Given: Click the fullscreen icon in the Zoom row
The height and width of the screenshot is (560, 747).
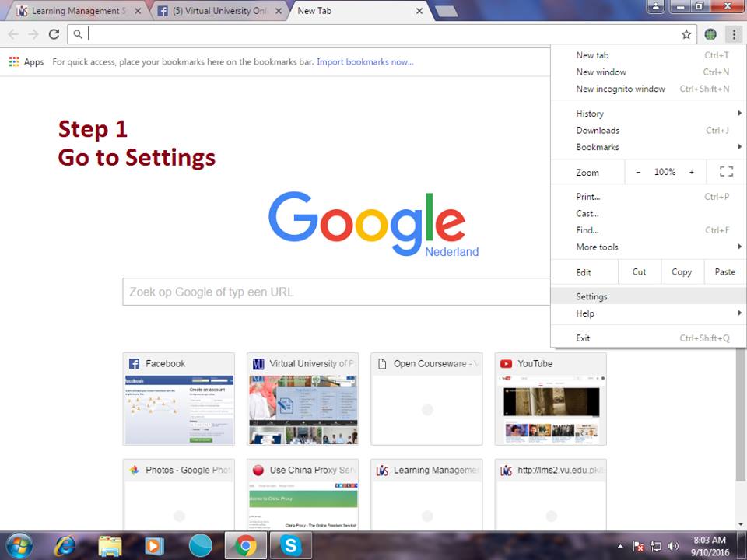Looking at the screenshot, I should click(x=726, y=172).
